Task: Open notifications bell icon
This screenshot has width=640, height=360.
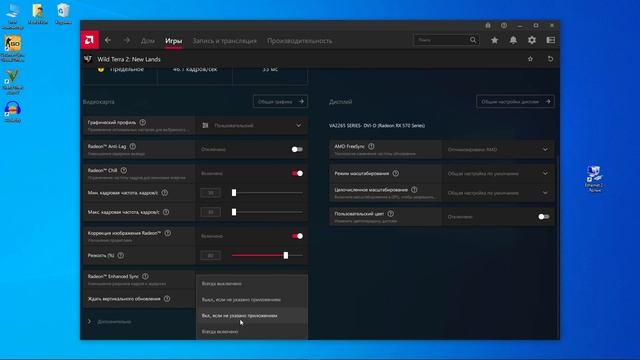Action: click(513, 40)
